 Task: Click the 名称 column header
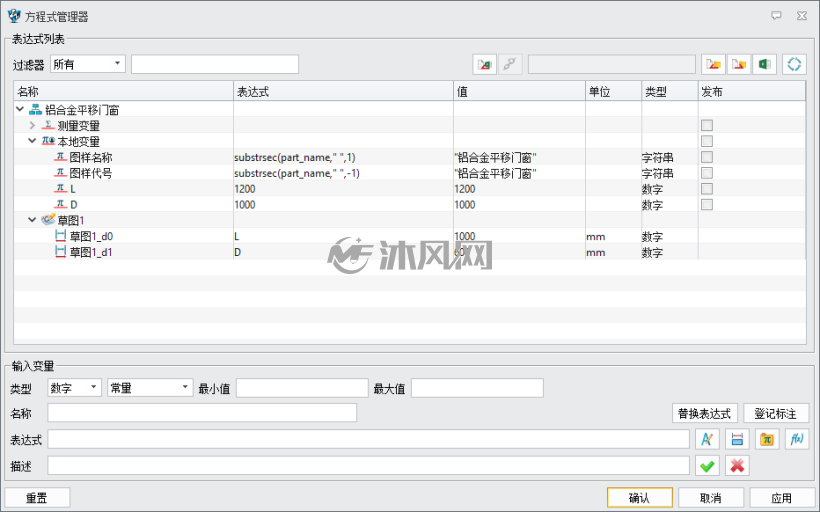click(123, 92)
